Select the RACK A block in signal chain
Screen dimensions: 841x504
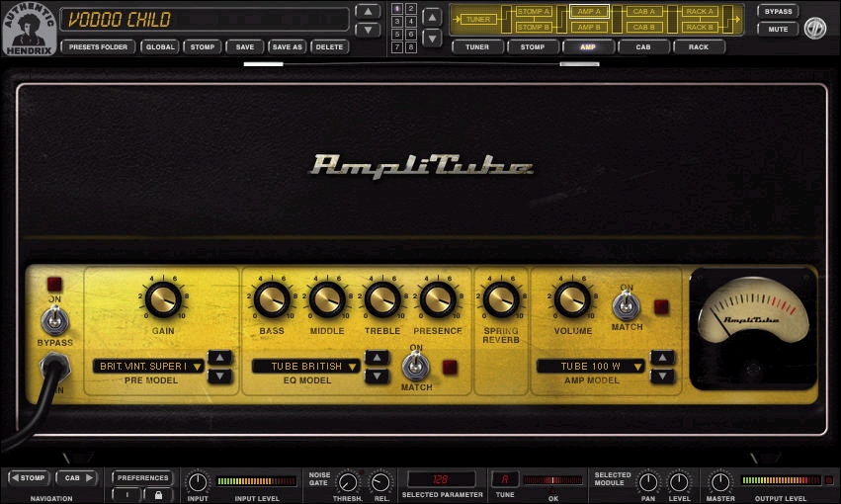tap(700, 11)
